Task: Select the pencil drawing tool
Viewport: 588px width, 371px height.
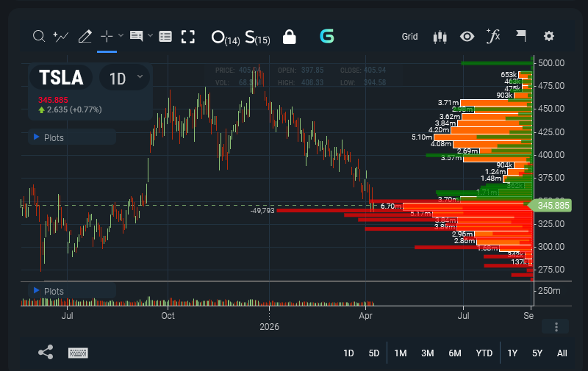Action: point(85,36)
